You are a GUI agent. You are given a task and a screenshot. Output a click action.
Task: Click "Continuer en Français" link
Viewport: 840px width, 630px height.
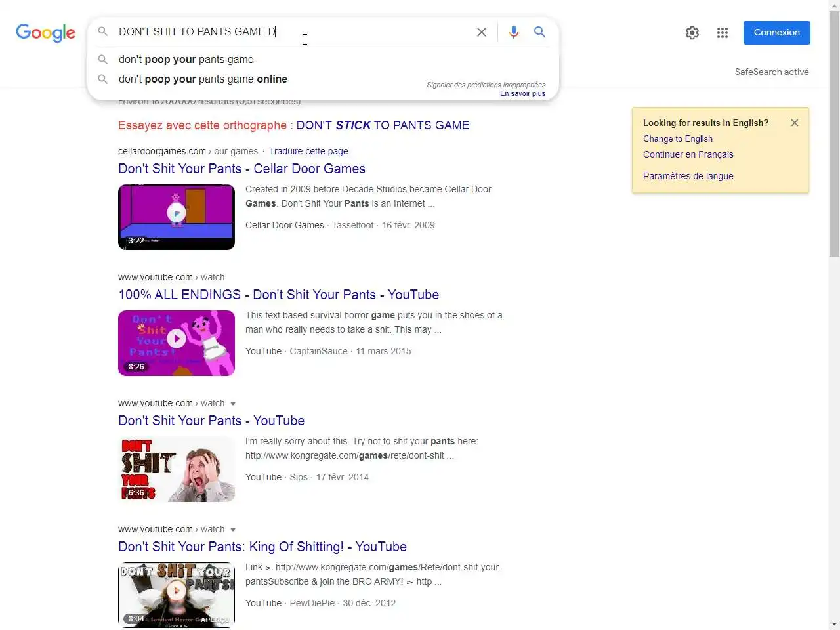(x=688, y=154)
